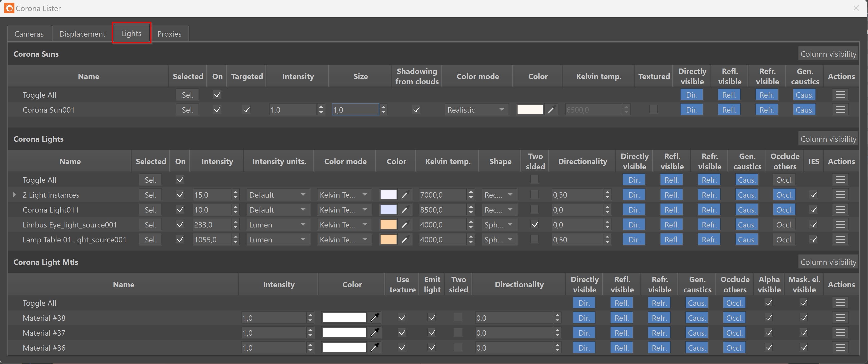This screenshot has width=868, height=364.
Task: Open actions menu for Corona Light011
Action: tap(840, 210)
